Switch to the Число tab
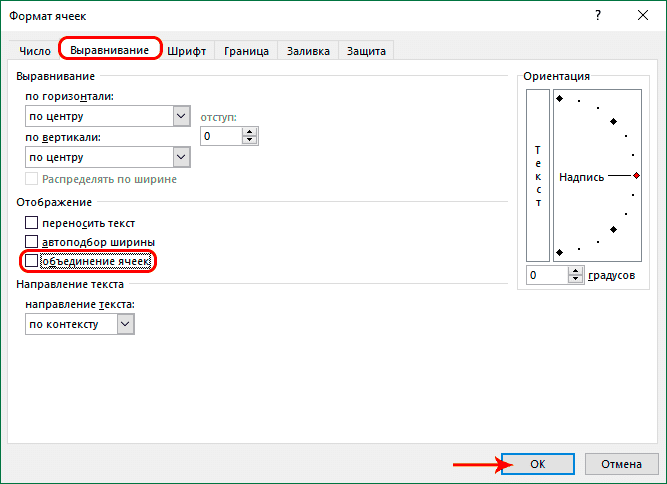The image size is (667, 484). (x=36, y=50)
